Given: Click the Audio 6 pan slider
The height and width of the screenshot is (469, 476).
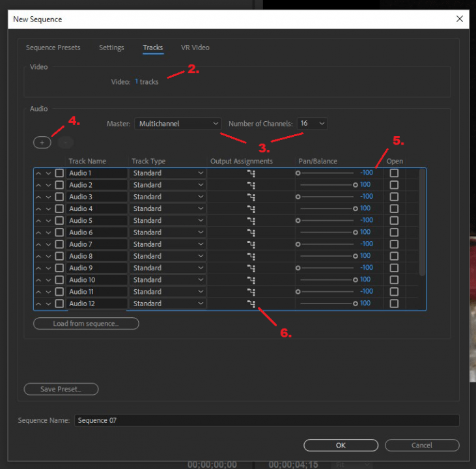Looking at the screenshot, I should coord(328,233).
